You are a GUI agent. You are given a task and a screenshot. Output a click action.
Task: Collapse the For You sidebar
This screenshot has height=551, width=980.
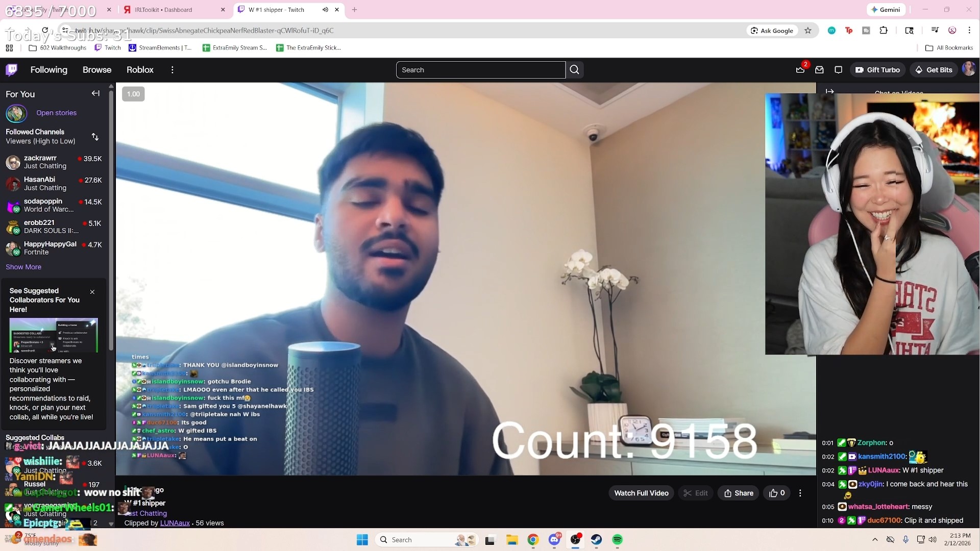click(95, 93)
